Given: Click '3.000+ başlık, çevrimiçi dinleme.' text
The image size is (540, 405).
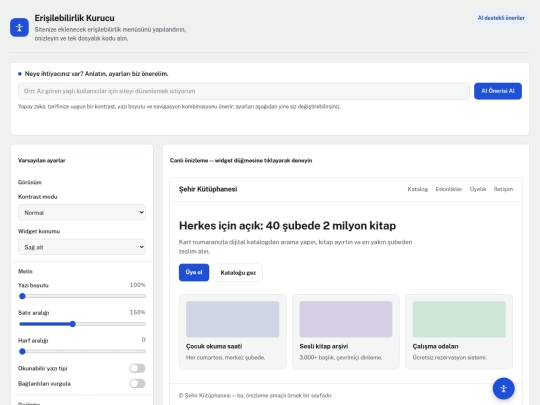Looking at the screenshot, I should 341,357.
